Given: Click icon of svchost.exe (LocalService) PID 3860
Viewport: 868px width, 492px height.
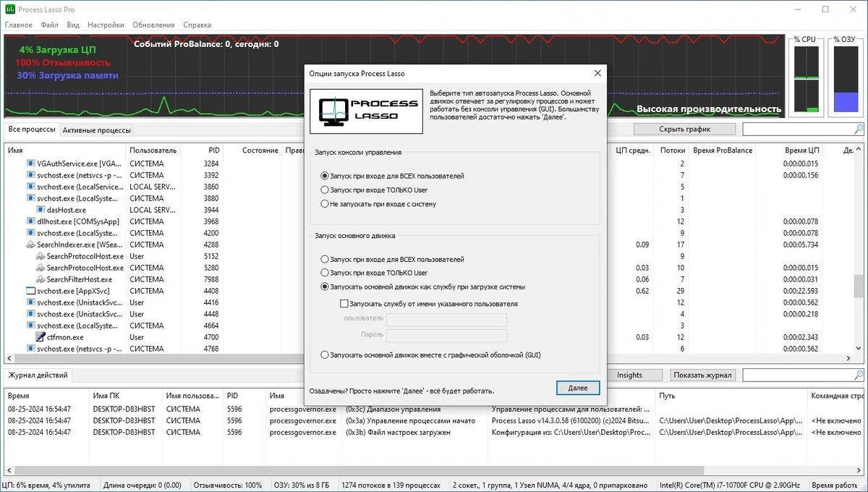Looking at the screenshot, I should point(31,187).
